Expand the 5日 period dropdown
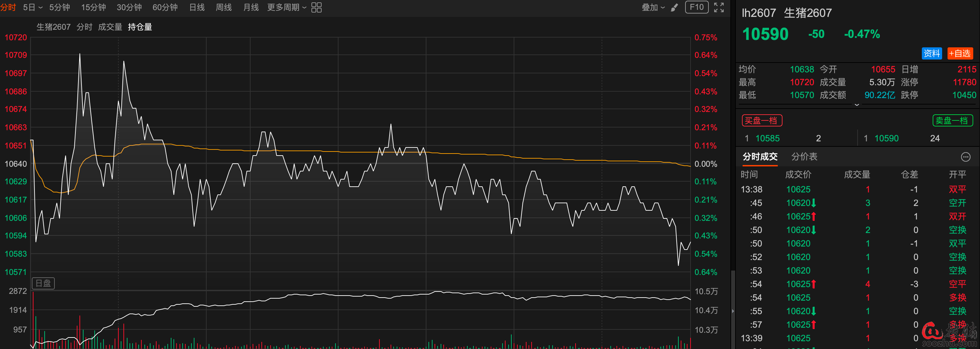This screenshot has width=980, height=349. click(32, 8)
